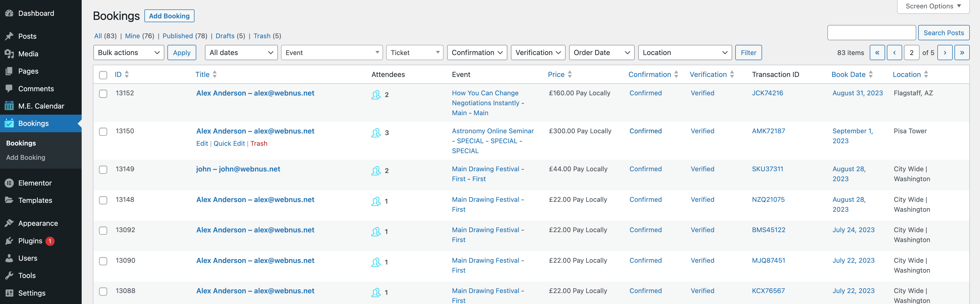Open the Bulk actions dropdown
980x304 pixels.
pos(129,53)
